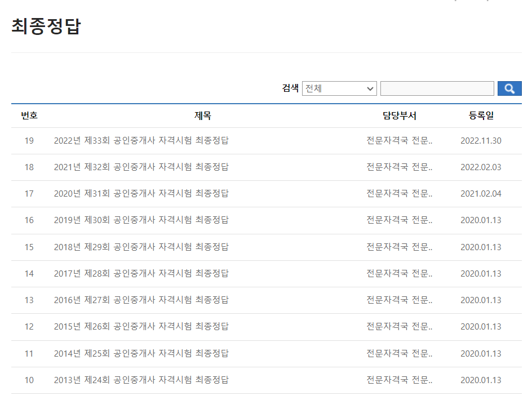Image resolution: width=532 pixels, height=400 pixels.
Task: Open 2015년 제26회 공인중개사 자격시험 최종정답
Action: point(141,326)
